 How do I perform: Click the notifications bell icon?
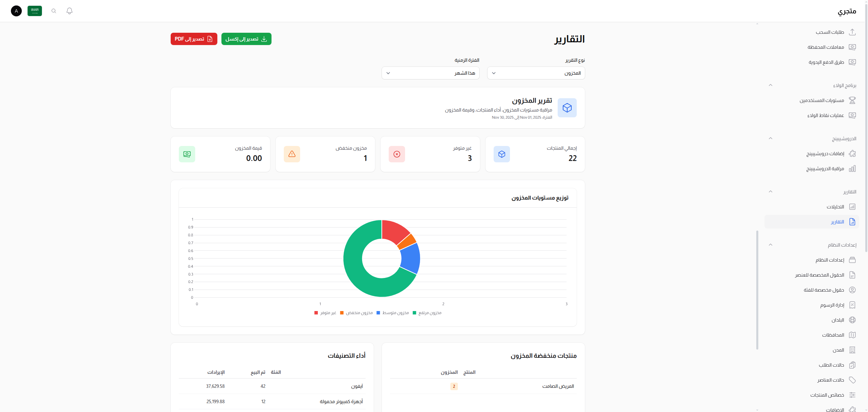click(69, 11)
